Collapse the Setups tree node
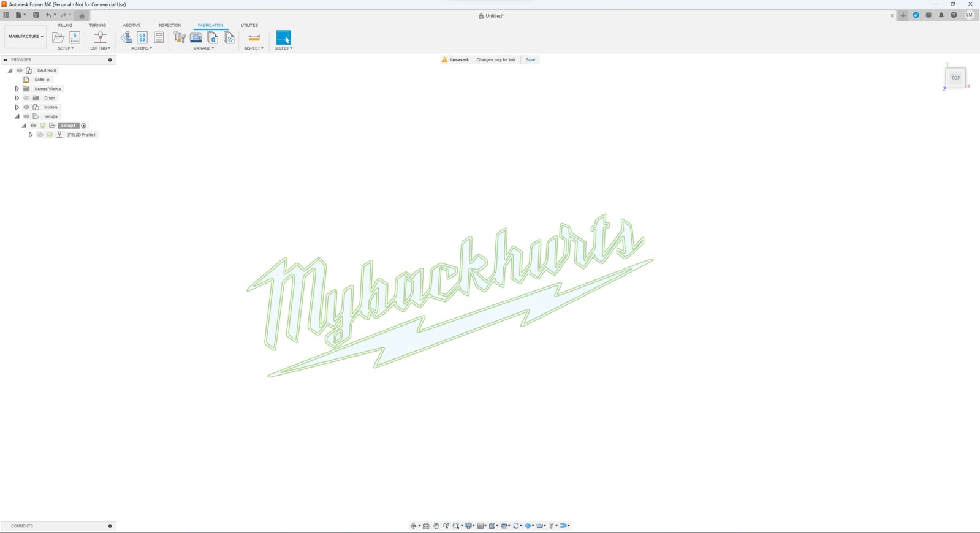The image size is (980, 533). click(x=17, y=116)
